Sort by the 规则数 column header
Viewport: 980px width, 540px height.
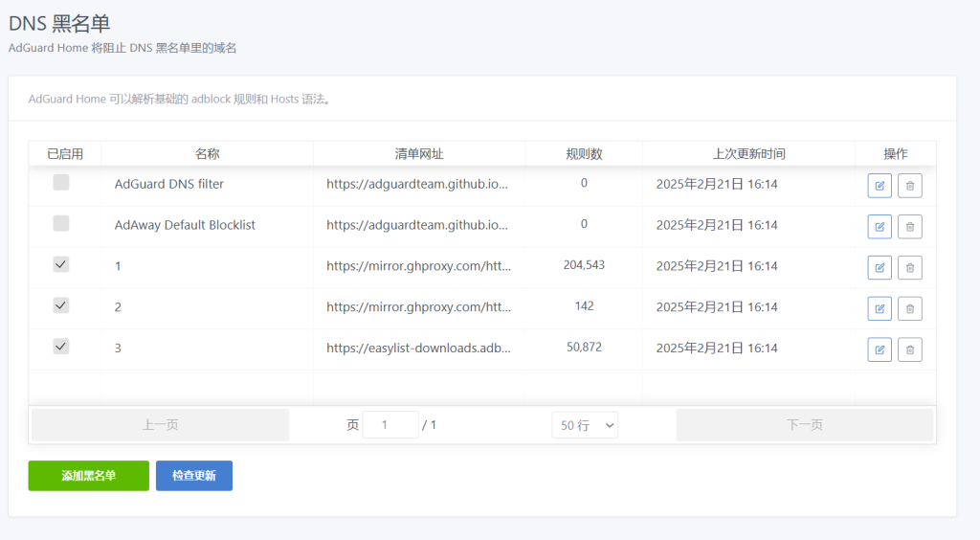(x=585, y=154)
